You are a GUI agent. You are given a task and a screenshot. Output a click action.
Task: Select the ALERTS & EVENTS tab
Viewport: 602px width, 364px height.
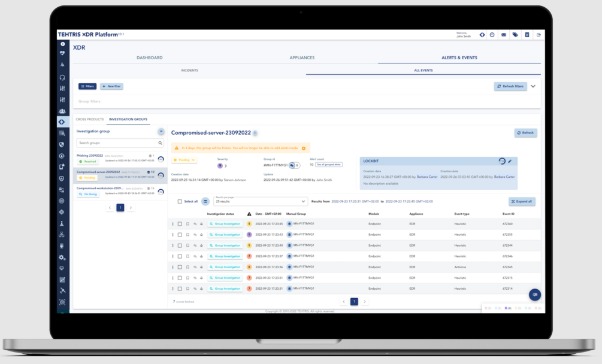tap(459, 58)
